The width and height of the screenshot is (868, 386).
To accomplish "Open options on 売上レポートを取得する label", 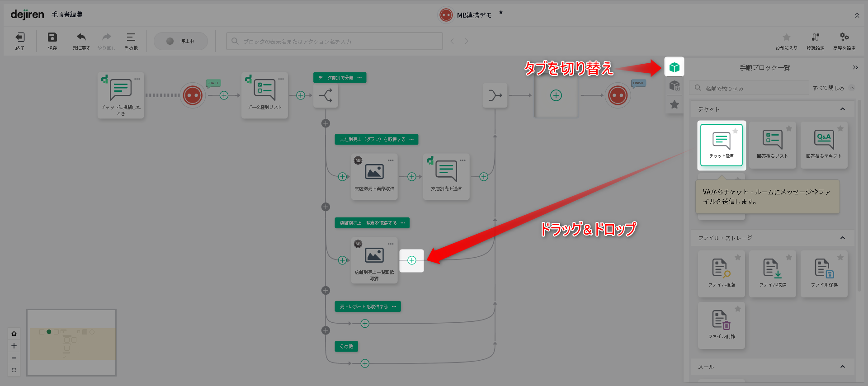I will 394,306.
